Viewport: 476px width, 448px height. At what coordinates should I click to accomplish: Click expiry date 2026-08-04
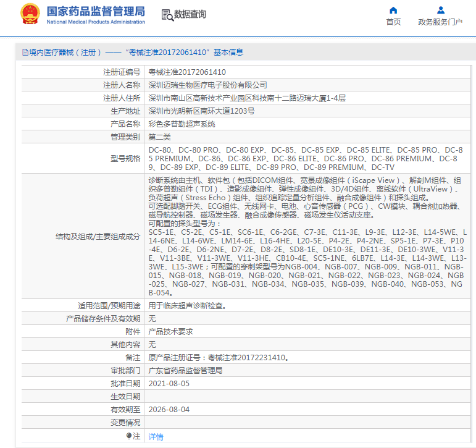169,410
